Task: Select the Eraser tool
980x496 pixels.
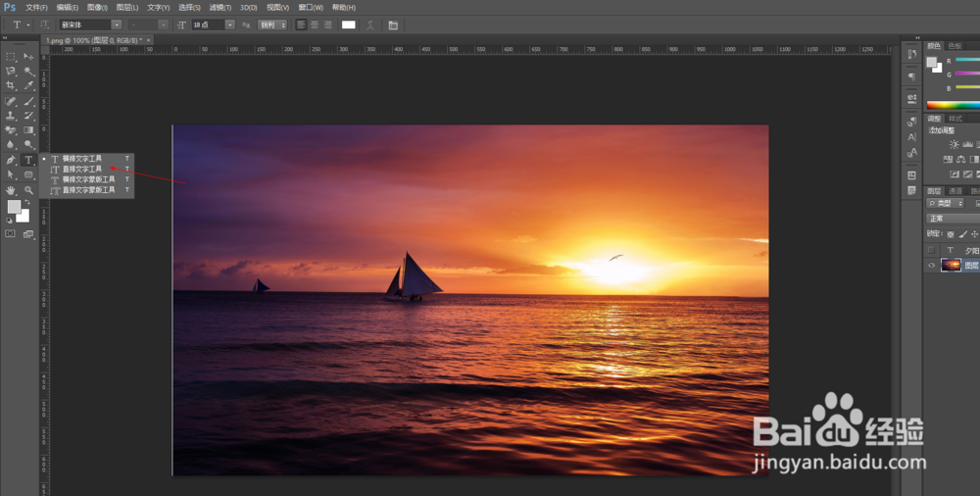Action: point(11,130)
